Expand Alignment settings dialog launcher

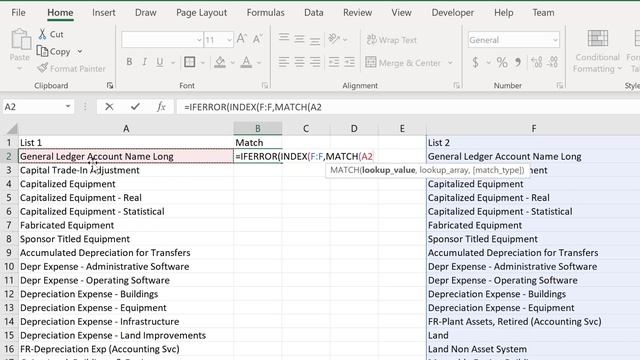456,85
